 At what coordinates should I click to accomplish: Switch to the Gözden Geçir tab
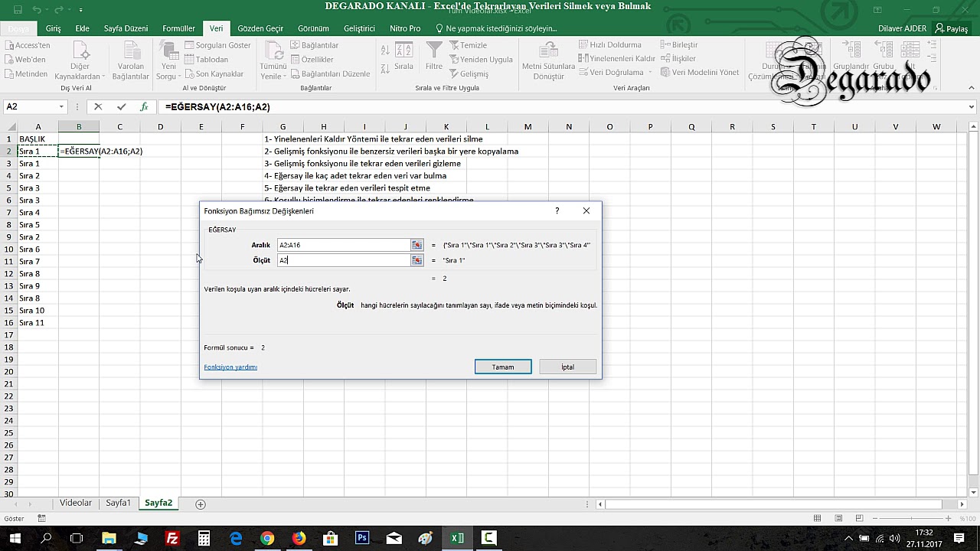coord(260,28)
